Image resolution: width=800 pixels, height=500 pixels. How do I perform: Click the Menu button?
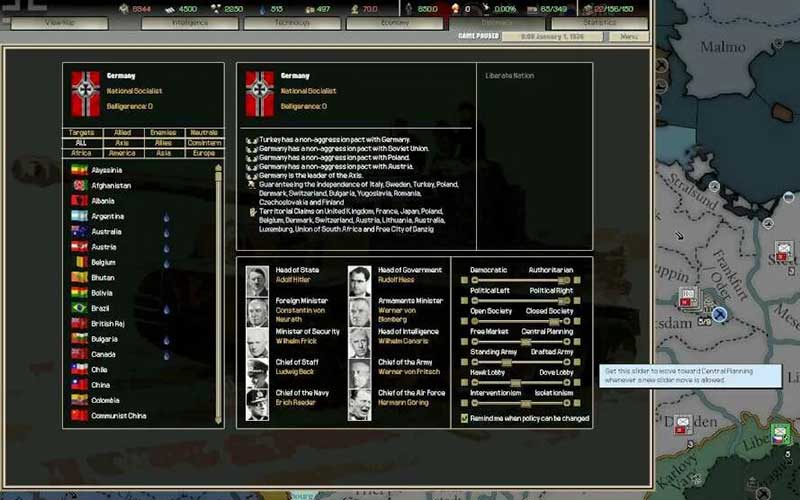[628, 36]
